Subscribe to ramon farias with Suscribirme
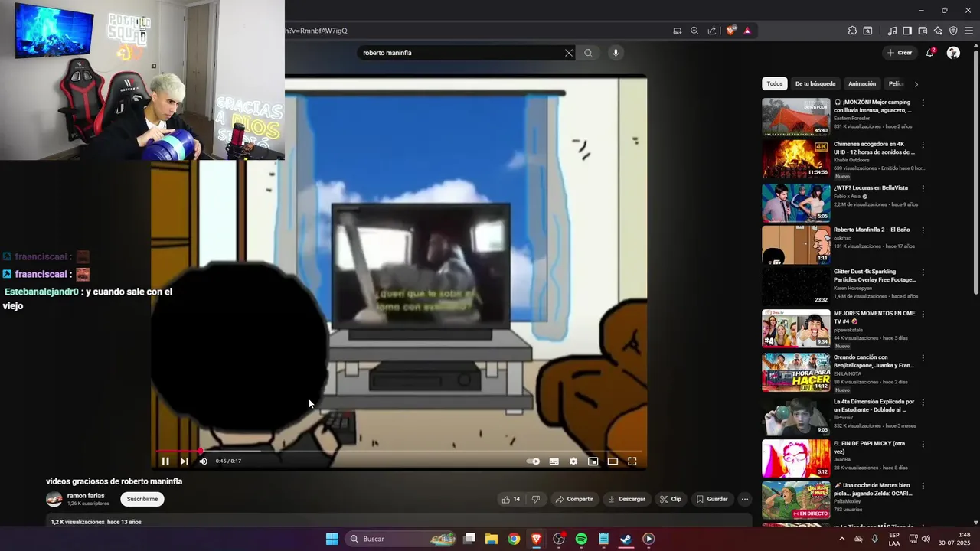 pyautogui.click(x=142, y=499)
